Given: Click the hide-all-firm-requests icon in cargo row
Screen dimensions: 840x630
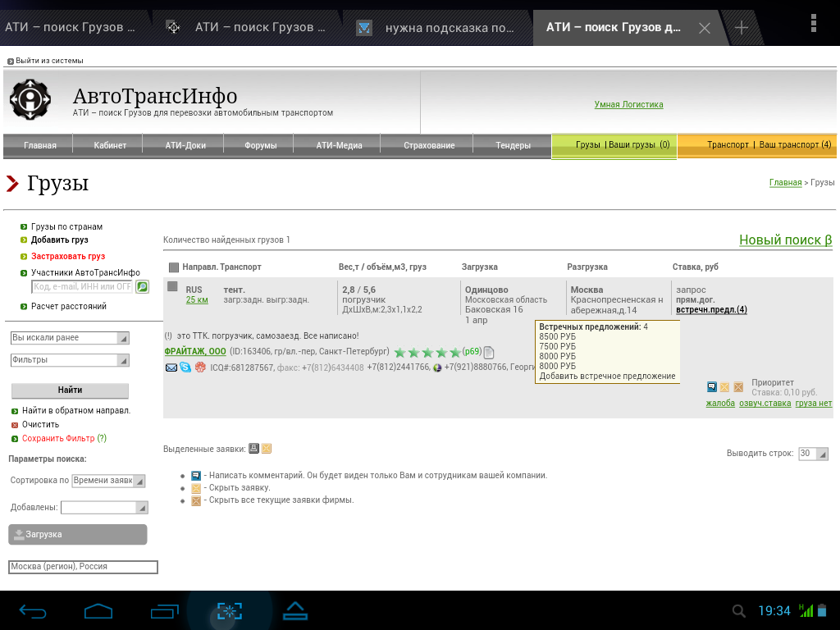Looking at the screenshot, I should click(738, 387).
